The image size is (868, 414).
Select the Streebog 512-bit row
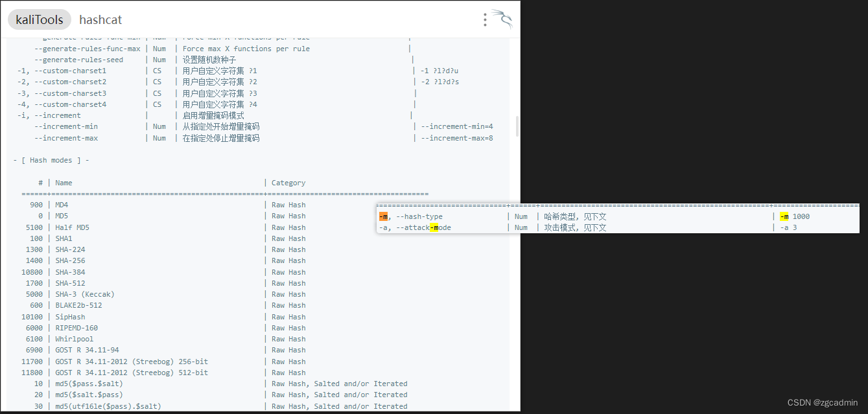coord(163,373)
